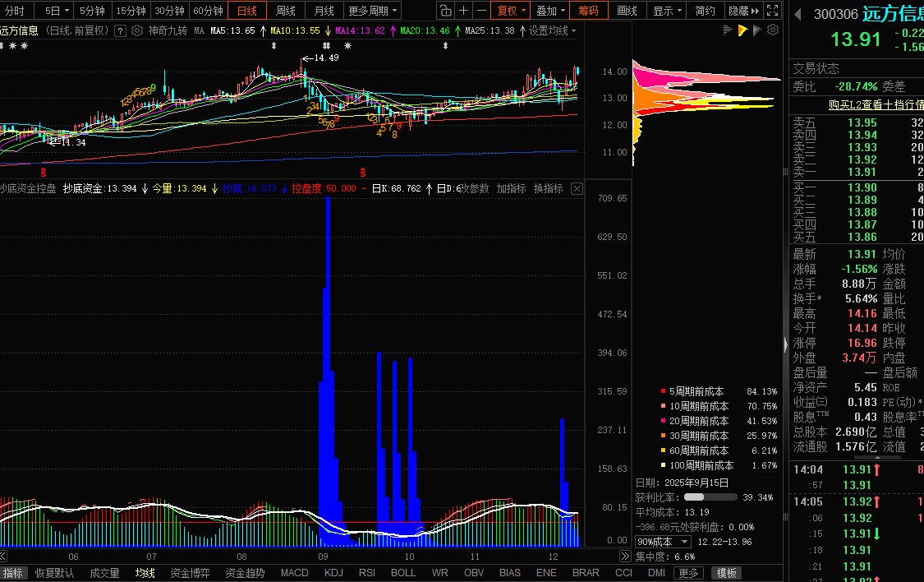
Task: Click the lock chart icon in toolbar
Action: [444, 11]
